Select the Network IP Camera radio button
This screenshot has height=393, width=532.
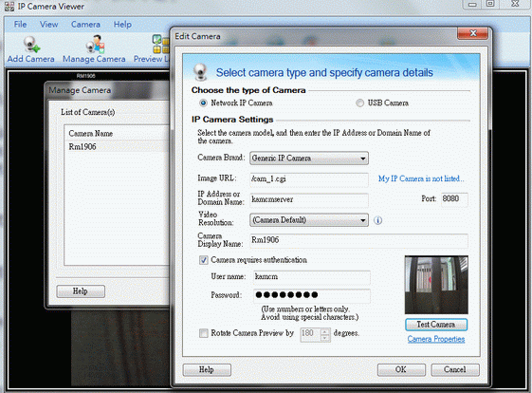click(x=203, y=103)
